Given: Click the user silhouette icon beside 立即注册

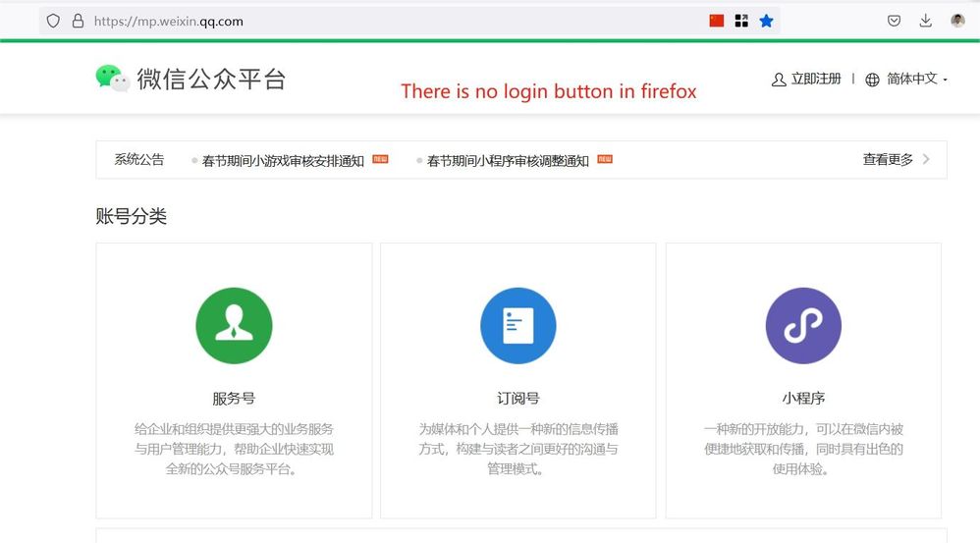Looking at the screenshot, I should tap(778, 80).
